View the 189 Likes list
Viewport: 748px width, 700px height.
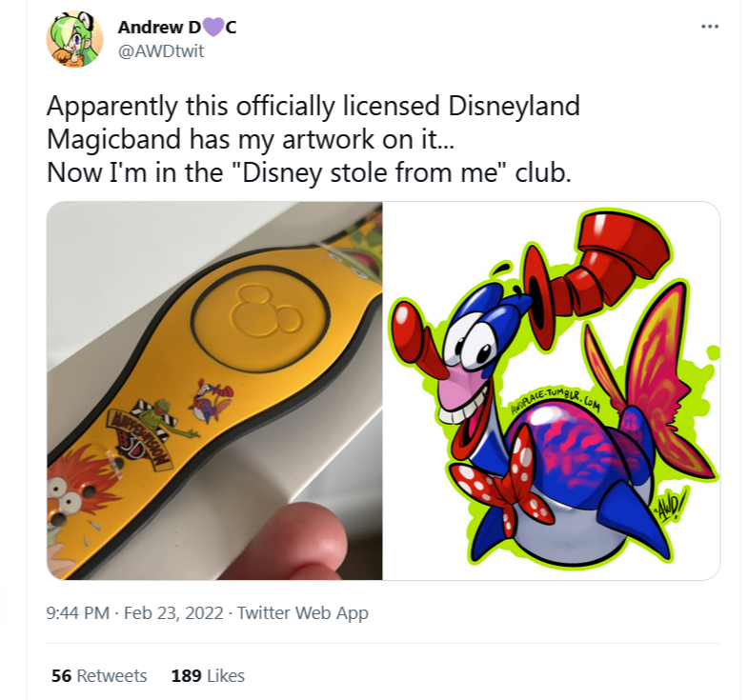tap(208, 675)
